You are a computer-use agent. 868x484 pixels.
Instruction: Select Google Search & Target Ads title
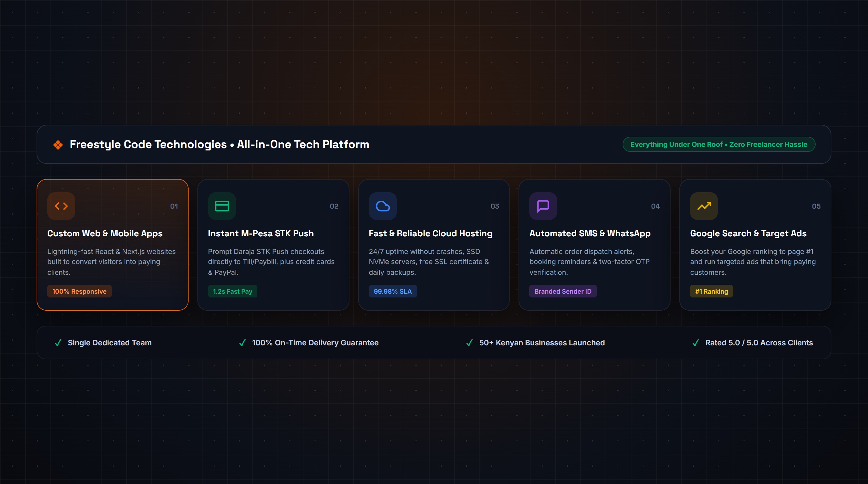pos(748,233)
